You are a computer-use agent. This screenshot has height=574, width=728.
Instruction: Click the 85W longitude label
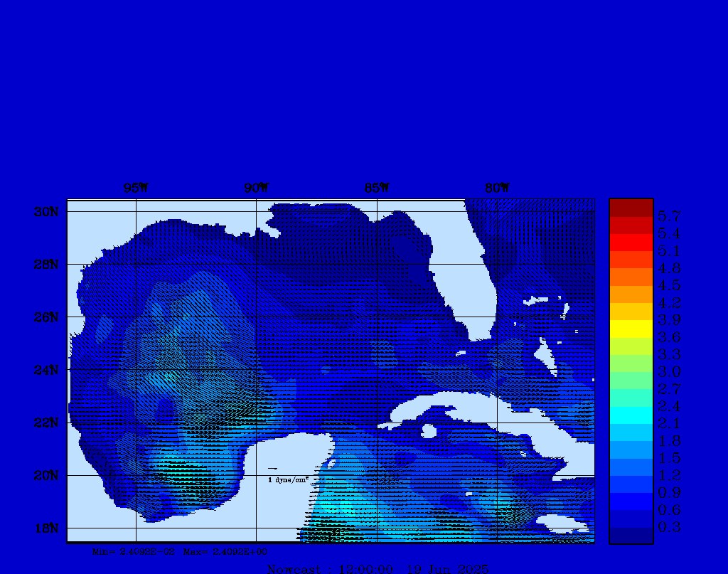point(377,188)
